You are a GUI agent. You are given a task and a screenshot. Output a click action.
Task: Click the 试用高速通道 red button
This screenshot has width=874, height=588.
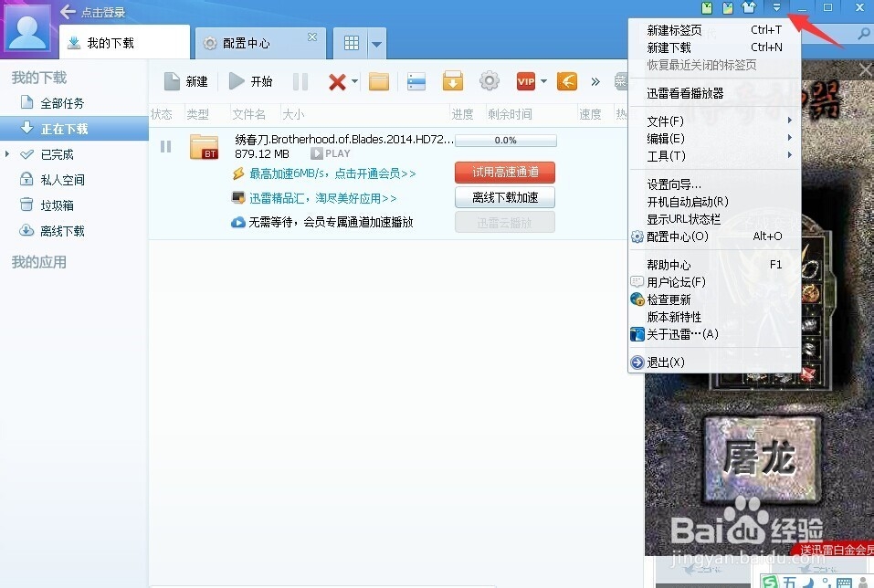505,173
